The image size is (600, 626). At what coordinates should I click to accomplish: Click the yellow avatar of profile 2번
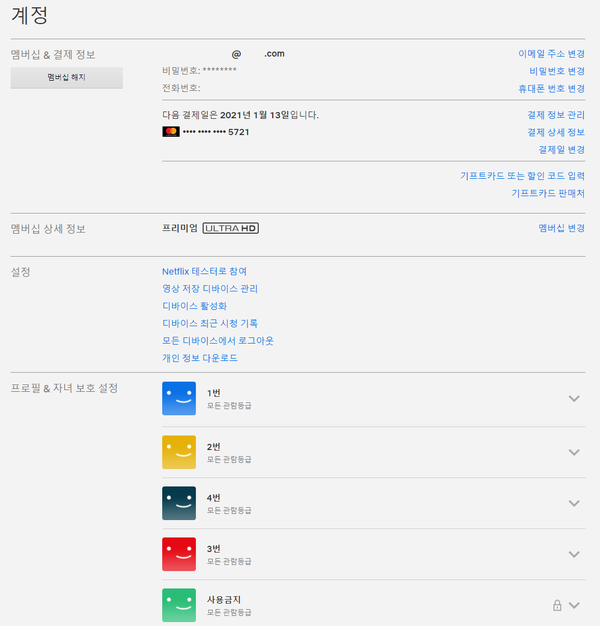click(x=179, y=452)
